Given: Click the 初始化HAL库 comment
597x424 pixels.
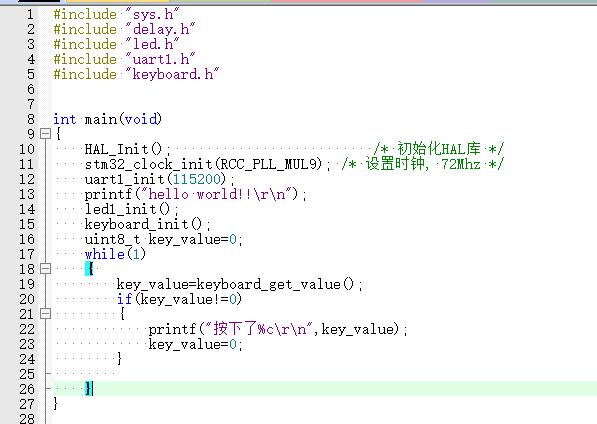Looking at the screenshot, I should [439, 149].
